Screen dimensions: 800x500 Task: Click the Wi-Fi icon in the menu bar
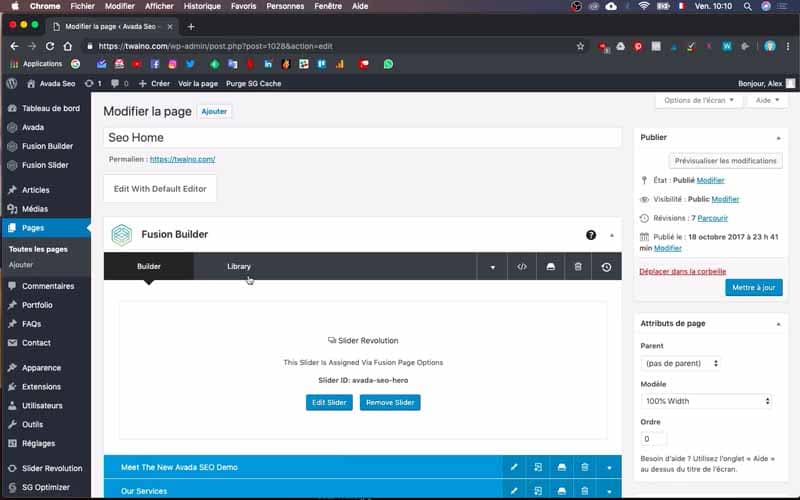coord(644,6)
